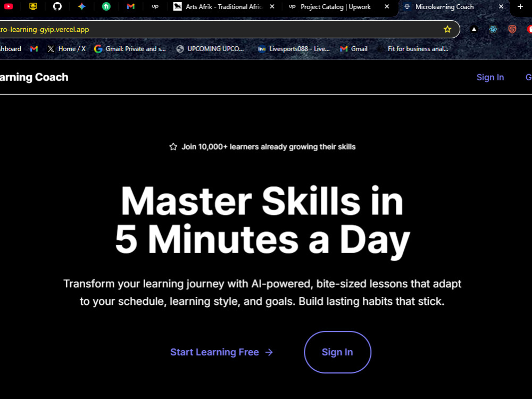Switch to the pinned GitHub tab
This screenshot has height=399, width=532.
57,6
